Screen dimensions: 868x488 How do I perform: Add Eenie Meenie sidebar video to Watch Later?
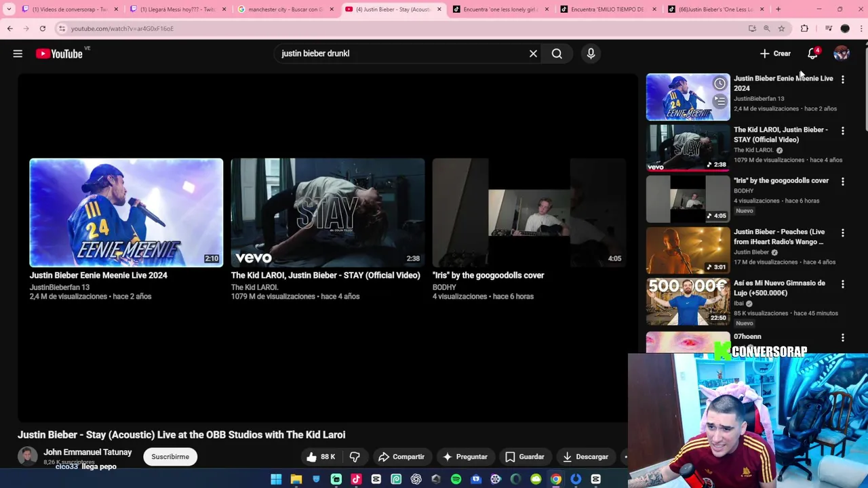point(719,84)
